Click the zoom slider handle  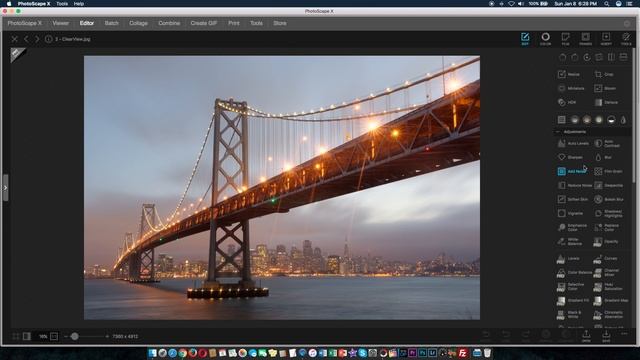[x=74, y=336]
